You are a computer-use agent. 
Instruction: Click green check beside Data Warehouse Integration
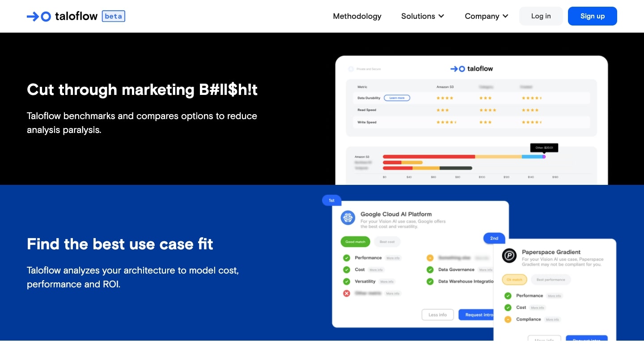coord(430,282)
